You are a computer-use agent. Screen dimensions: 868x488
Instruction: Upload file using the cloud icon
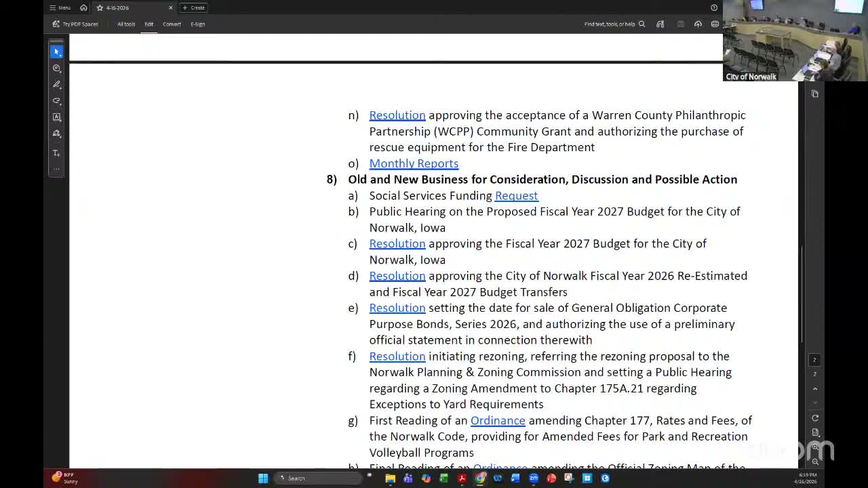(x=698, y=24)
